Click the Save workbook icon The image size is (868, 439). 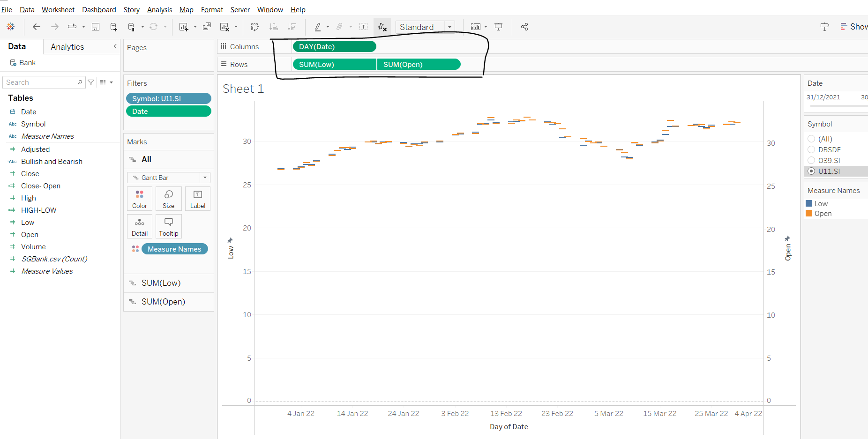pyautogui.click(x=96, y=27)
